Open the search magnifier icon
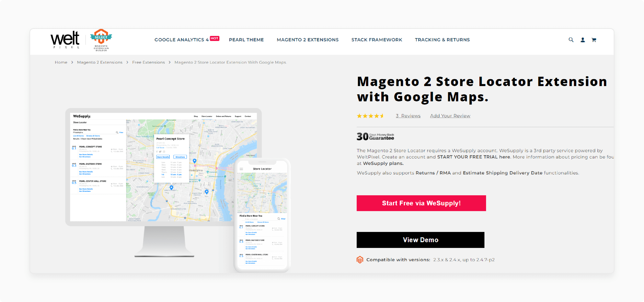 tap(571, 40)
